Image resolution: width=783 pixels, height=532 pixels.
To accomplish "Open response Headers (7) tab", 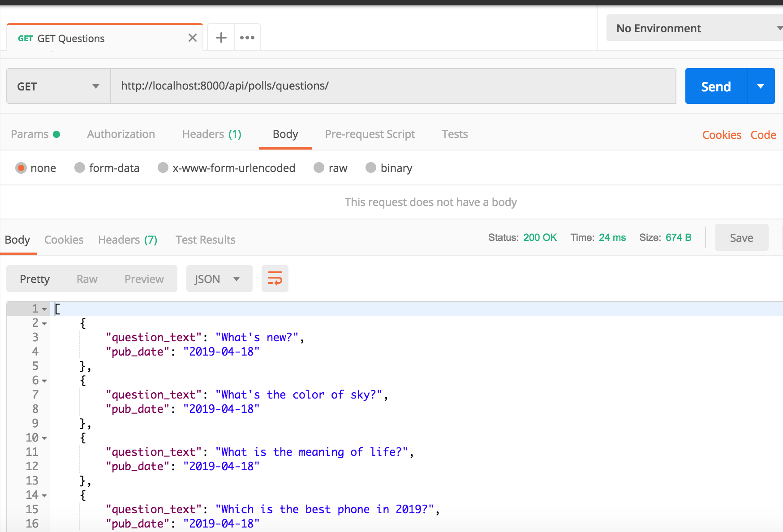I will point(128,240).
